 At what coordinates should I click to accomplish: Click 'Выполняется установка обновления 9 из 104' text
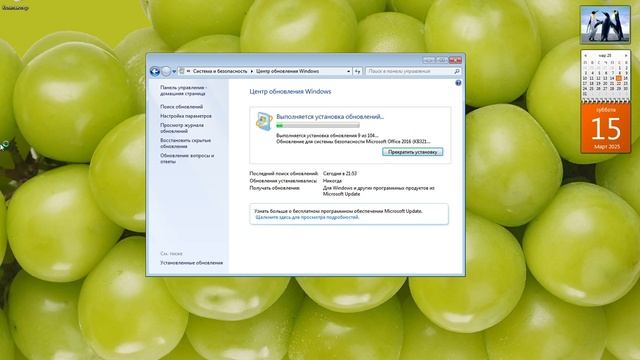[x=327, y=135]
